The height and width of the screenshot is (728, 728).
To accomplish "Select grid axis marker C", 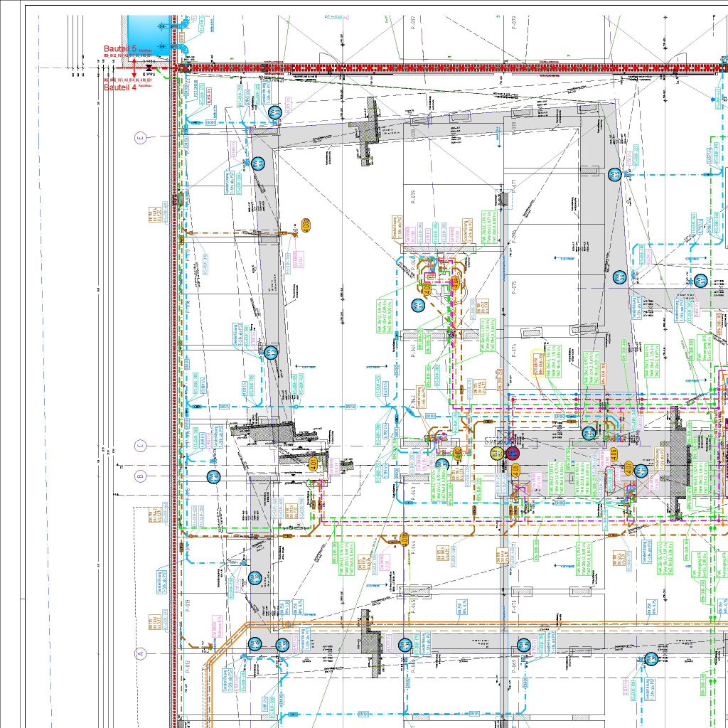I will coord(141,446).
